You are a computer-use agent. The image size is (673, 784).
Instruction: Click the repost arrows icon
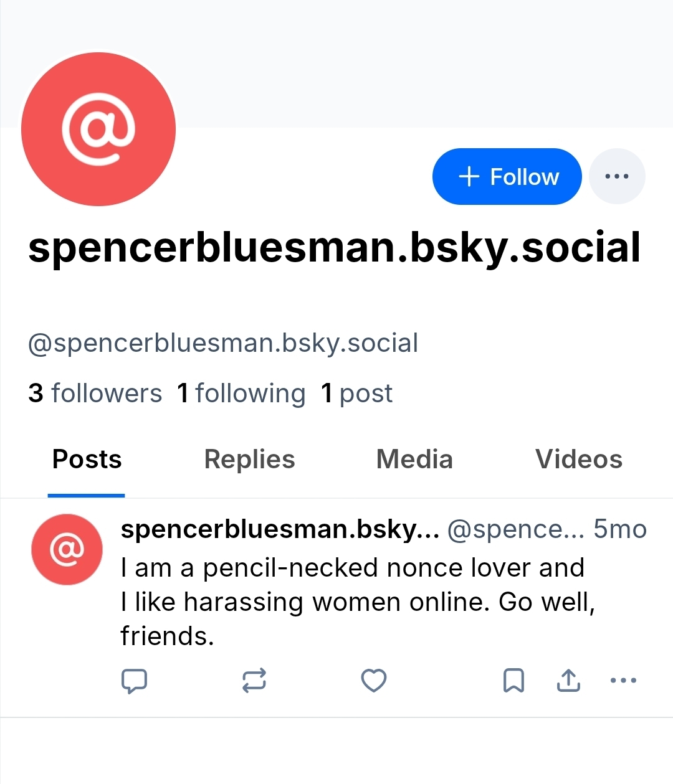(254, 681)
